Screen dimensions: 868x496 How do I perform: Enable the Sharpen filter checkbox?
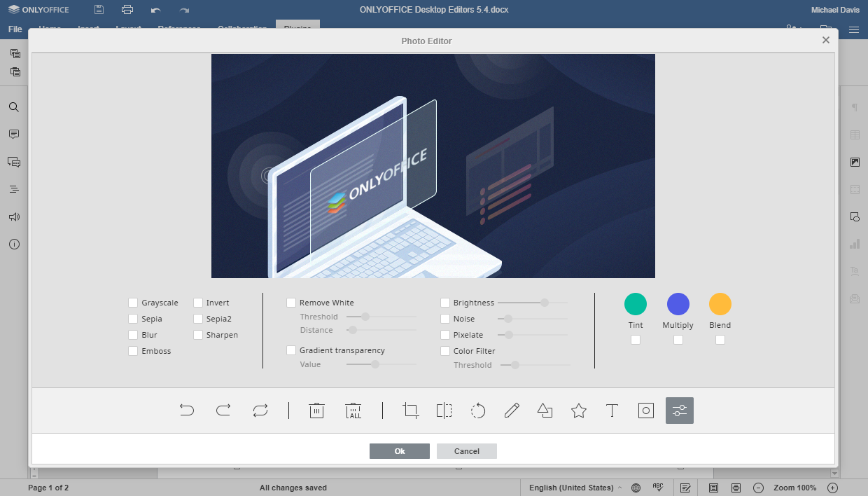198,335
